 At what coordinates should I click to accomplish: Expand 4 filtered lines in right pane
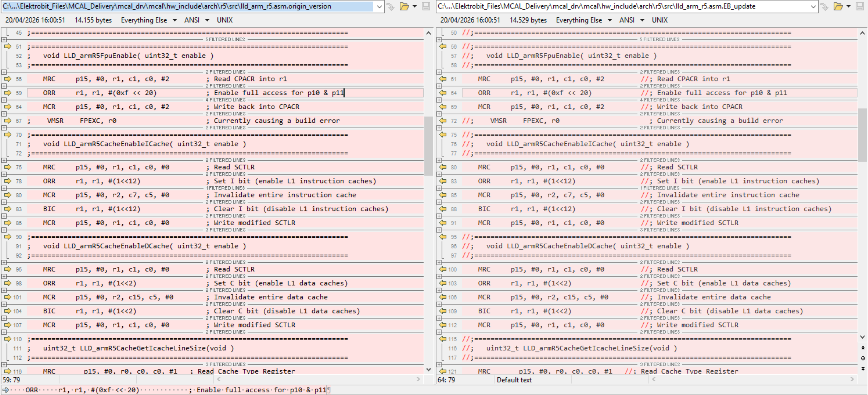coord(439,100)
